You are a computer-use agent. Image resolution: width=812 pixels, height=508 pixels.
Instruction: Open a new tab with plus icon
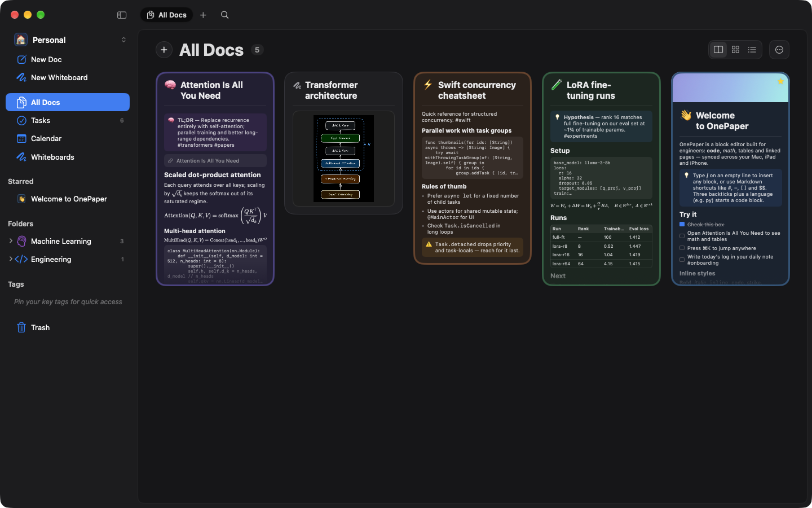pyautogui.click(x=203, y=15)
